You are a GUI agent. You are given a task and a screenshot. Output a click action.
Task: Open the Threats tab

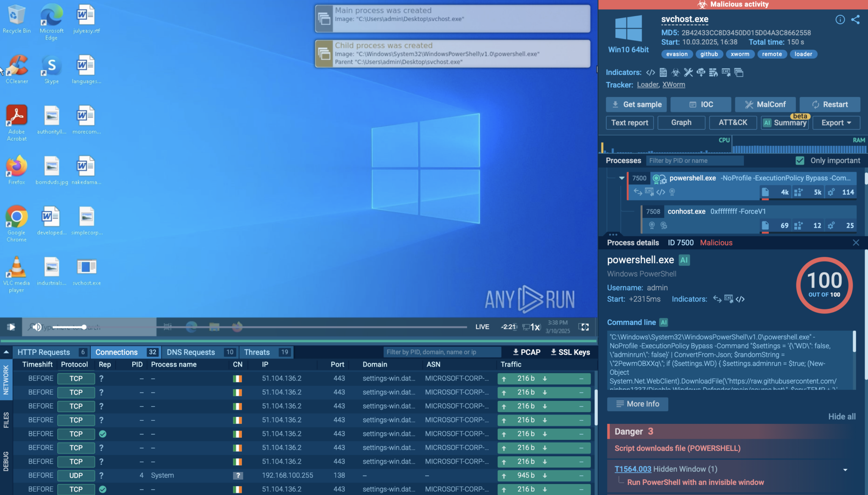[257, 352]
